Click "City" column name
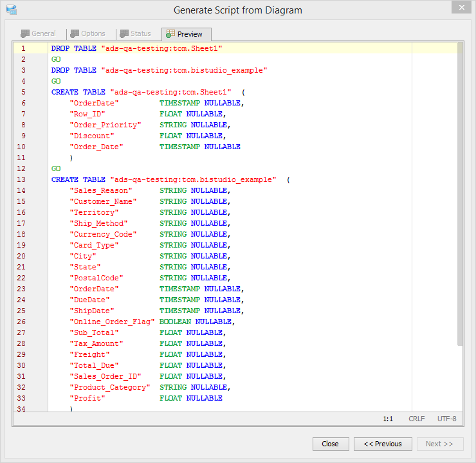 coord(83,256)
